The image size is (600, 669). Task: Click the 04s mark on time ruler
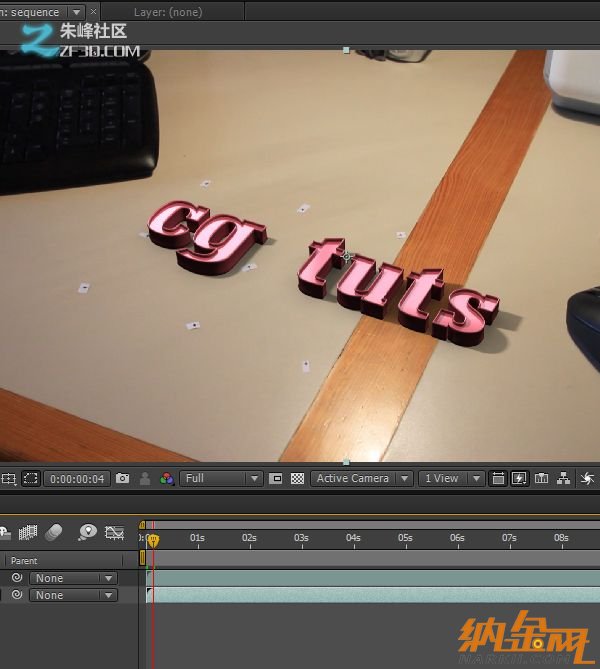(353, 538)
